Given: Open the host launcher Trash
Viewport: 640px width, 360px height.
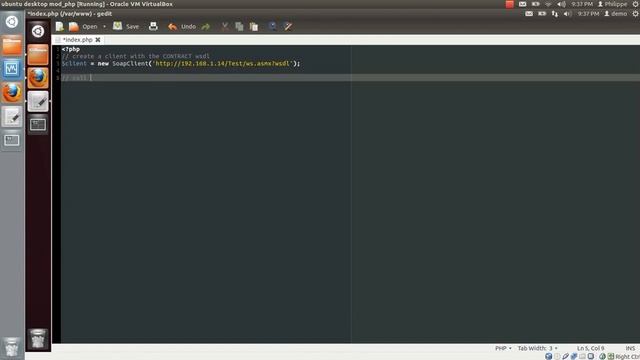Looking at the screenshot, I should (11, 347).
